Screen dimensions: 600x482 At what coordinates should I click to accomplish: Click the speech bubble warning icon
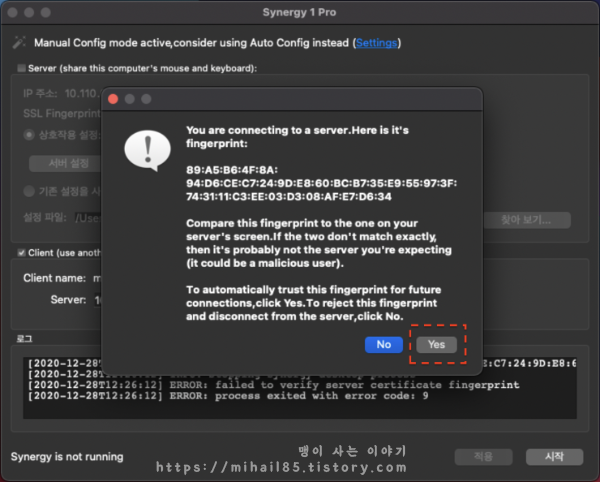click(x=148, y=150)
